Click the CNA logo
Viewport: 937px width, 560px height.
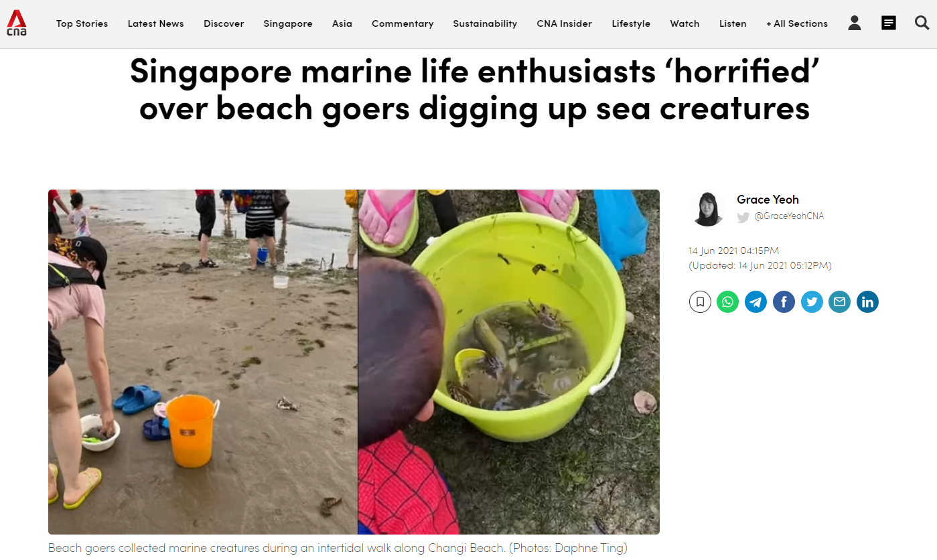point(17,23)
